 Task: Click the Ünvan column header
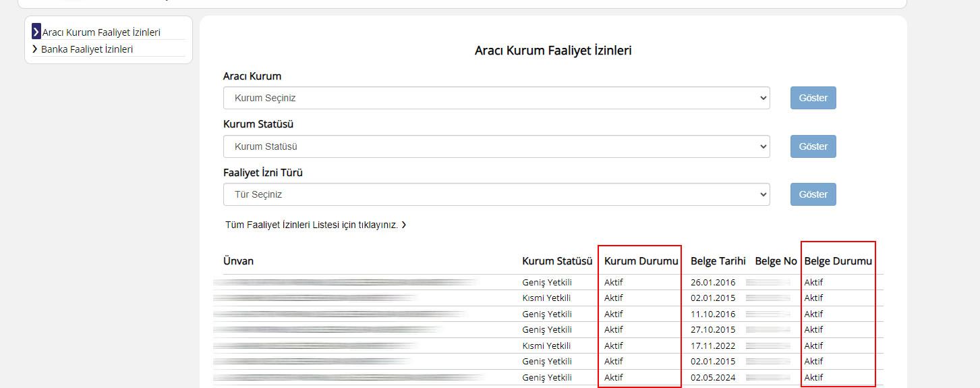click(238, 261)
